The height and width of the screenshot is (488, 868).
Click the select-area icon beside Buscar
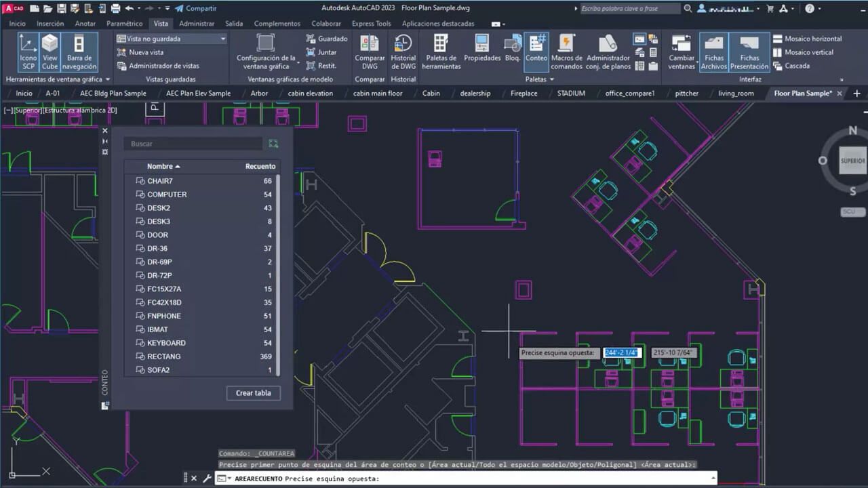pyautogui.click(x=273, y=144)
